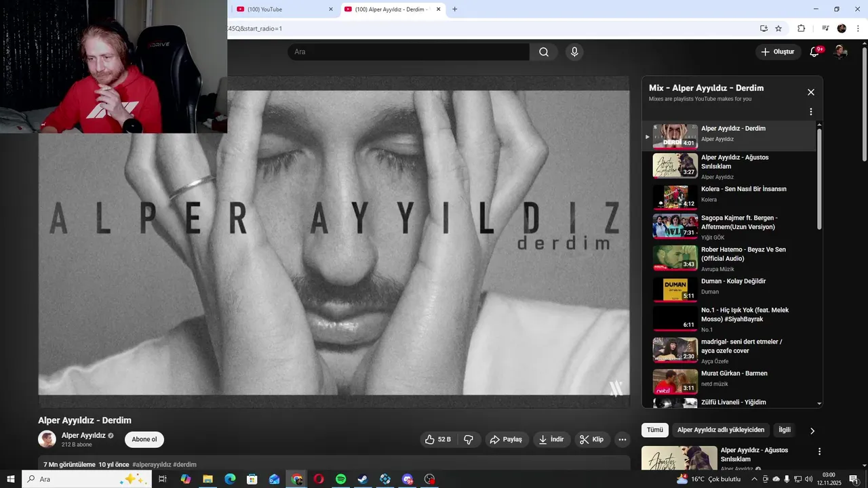Play Rober Hatemo - Beyaz Ve Sen
The image size is (868, 488).
point(729,258)
